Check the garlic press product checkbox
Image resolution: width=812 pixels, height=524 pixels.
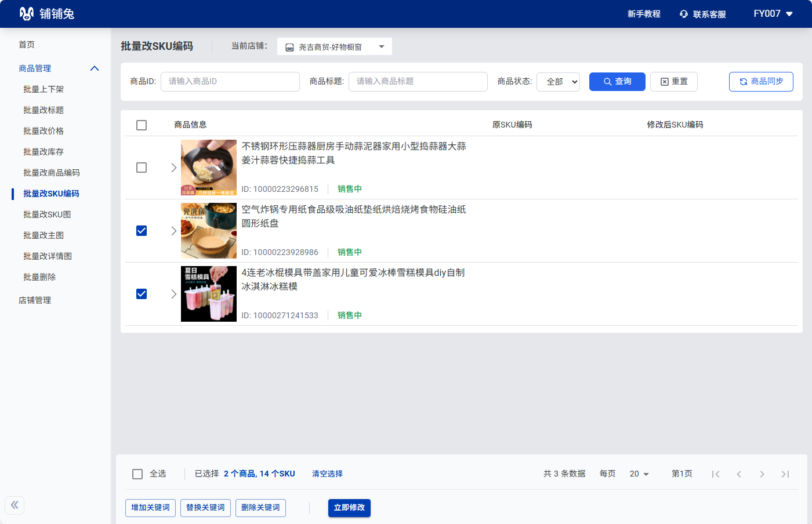142,168
